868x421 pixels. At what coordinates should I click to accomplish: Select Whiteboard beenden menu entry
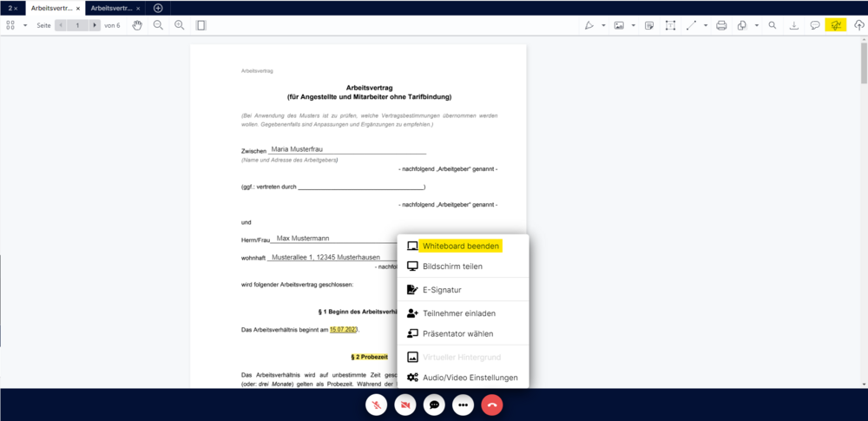(x=463, y=246)
